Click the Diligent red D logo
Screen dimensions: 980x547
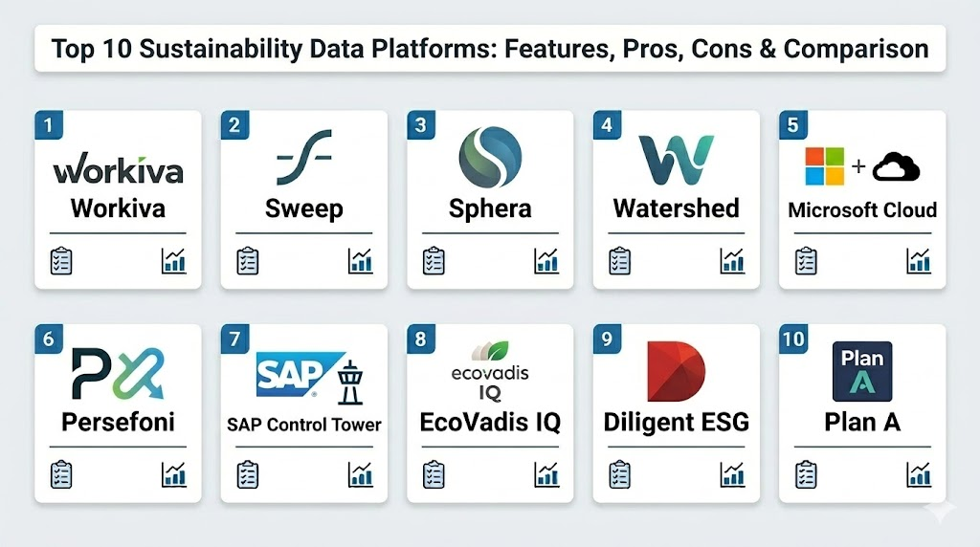click(x=675, y=371)
